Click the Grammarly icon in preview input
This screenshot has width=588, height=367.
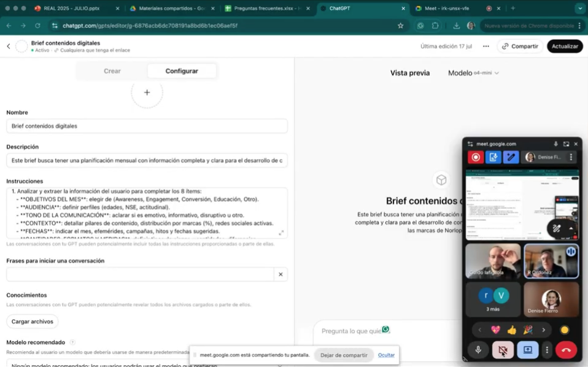[x=385, y=330]
